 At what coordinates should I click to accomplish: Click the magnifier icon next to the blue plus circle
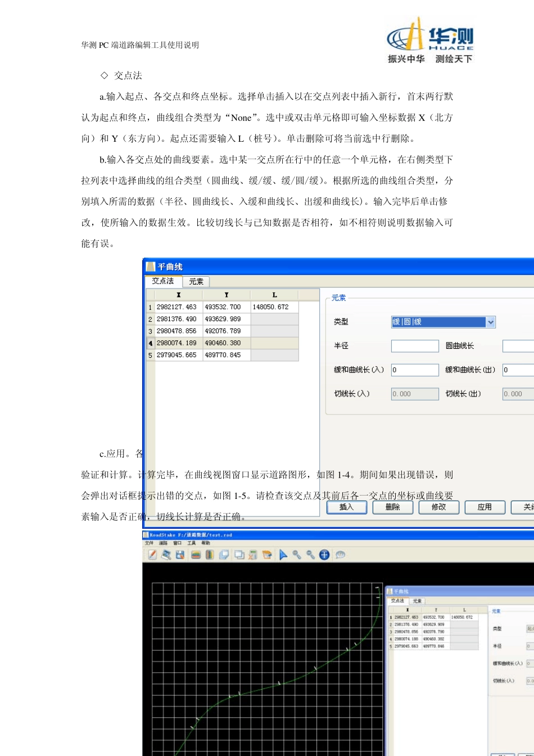point(310,555)
